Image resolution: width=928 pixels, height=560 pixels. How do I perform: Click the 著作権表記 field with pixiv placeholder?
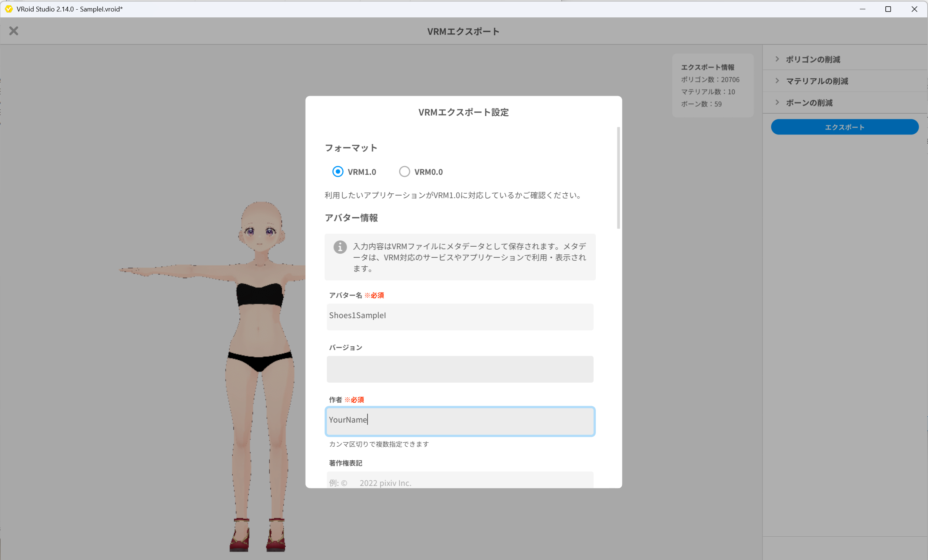460,480
